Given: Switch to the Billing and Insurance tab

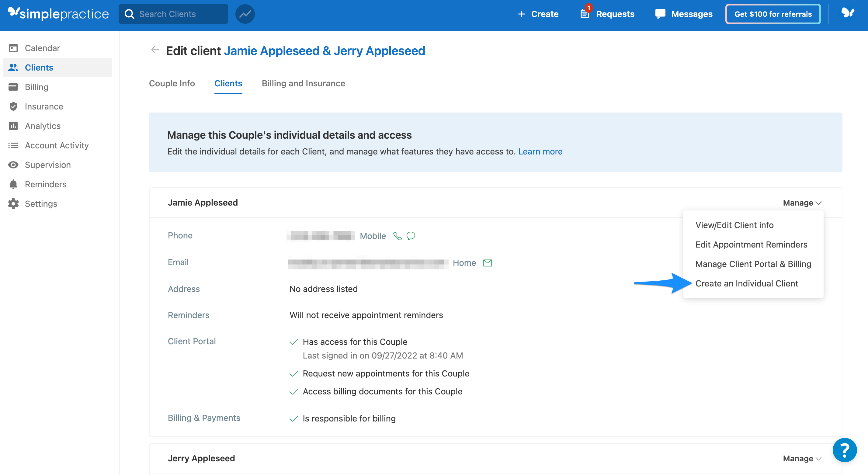Looking at the screenshot, I should pyautogui.click(x=303, y=83).
